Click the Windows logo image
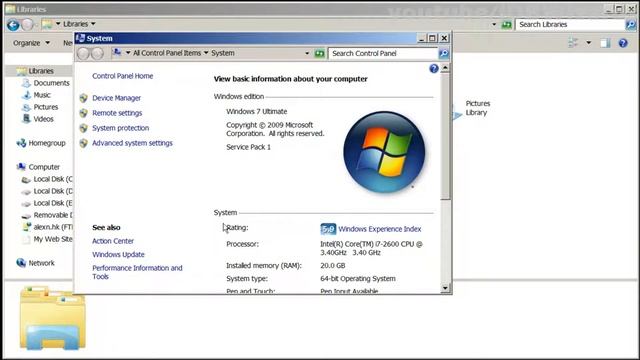Image resolution: width=640 pixels, height=360 pixels. click(x=384, y=152)
